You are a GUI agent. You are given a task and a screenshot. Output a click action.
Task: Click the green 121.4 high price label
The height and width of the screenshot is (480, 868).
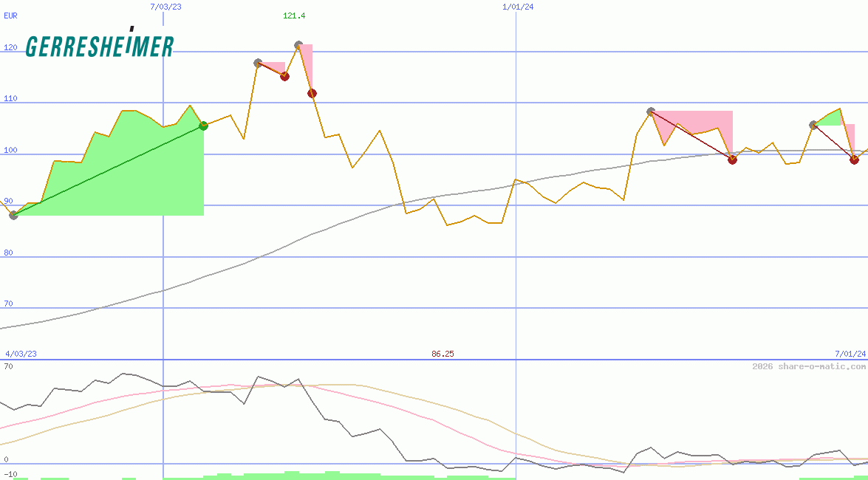294,16
